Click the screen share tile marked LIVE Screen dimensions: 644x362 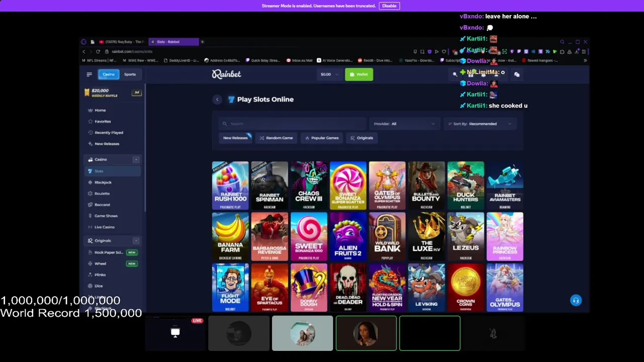point(175,333)
